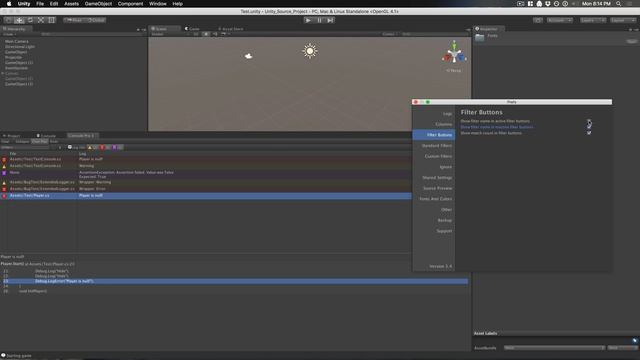
Task: Select the Scale tool in Unity toolbar
Action: coord(41,20)
